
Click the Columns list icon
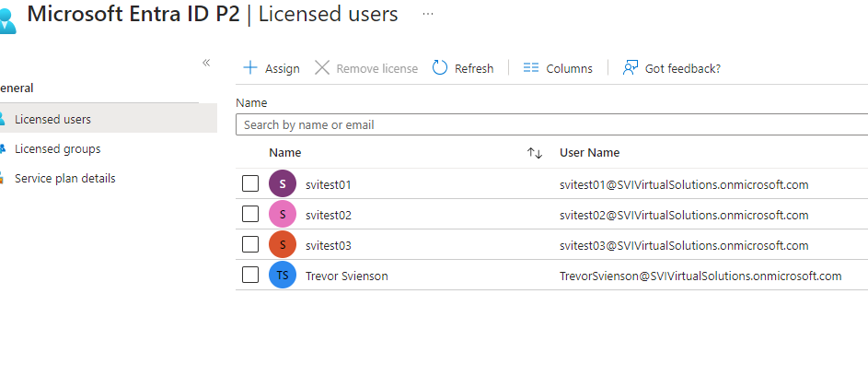tap(531, 67)
